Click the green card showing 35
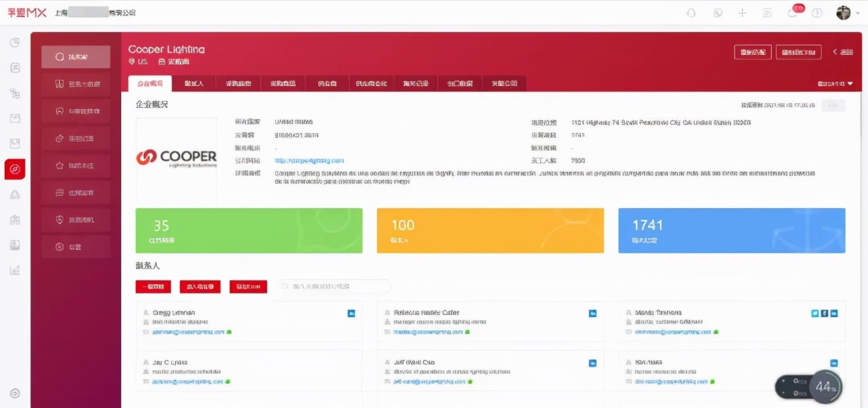Screen dimensions: 868x408 point(249,230)
